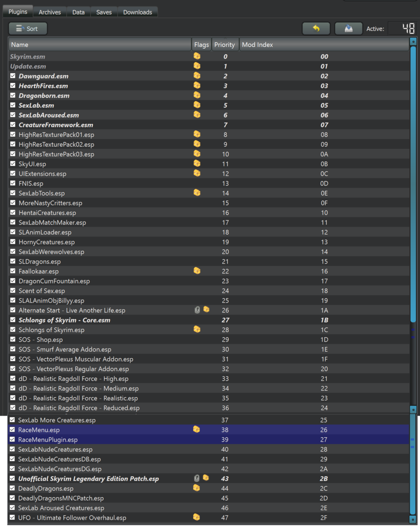
Task: Click the archive flag icon for SkyUI.esp
Action: tap(197, 163)
